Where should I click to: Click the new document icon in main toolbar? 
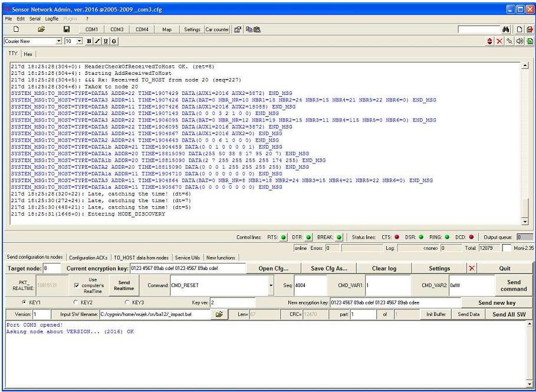[16, 29]
